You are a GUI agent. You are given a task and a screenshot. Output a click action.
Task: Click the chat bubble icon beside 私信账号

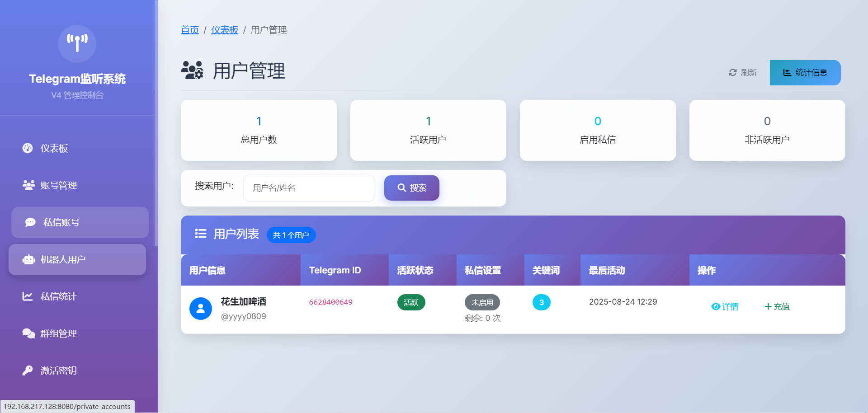(30, 222)
